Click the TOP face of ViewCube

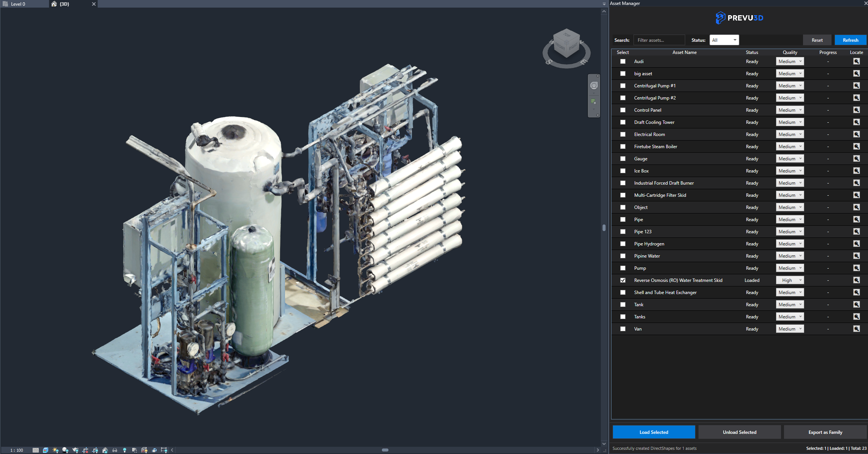[567, 35]
